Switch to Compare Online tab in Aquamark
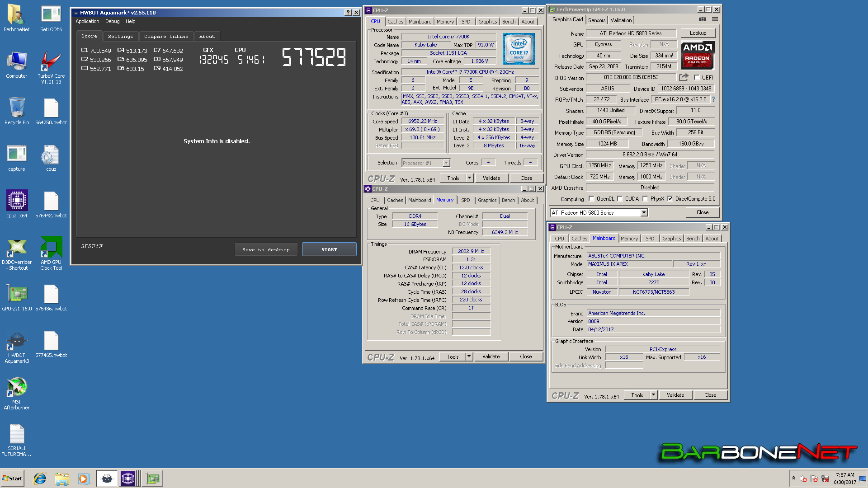The image size is (868, 488). pyautogui.click(x=166, y=36)
